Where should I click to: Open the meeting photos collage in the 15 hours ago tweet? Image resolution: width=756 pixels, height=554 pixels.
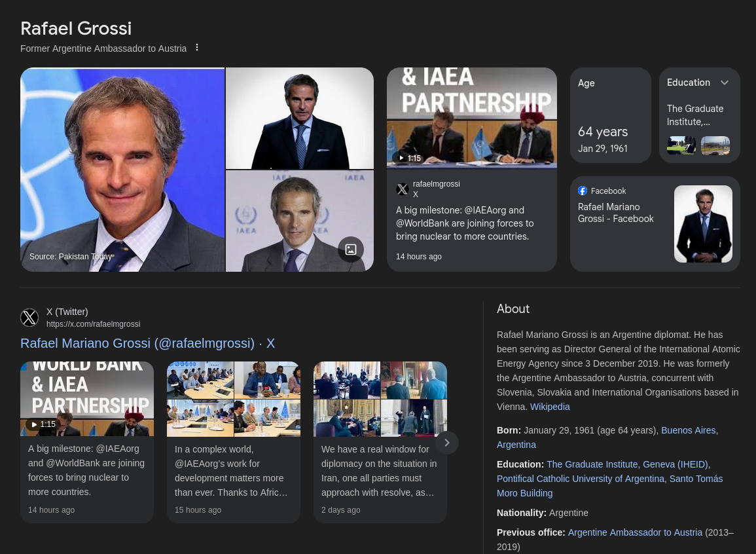(x=234, y=399)
